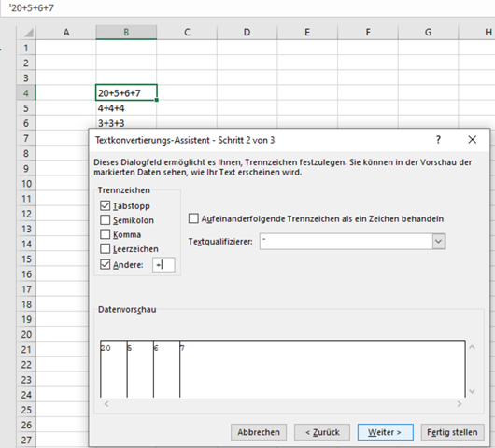Open the Textqualifizierer dropdown arrow
This screenshot has height=448, width=495.
click(x=438, y=242)
